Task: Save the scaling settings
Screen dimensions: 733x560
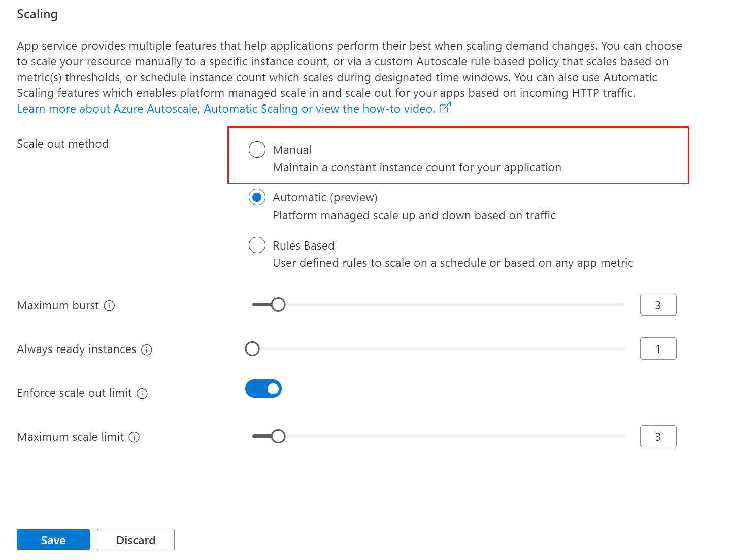Action: coord(53,540)
